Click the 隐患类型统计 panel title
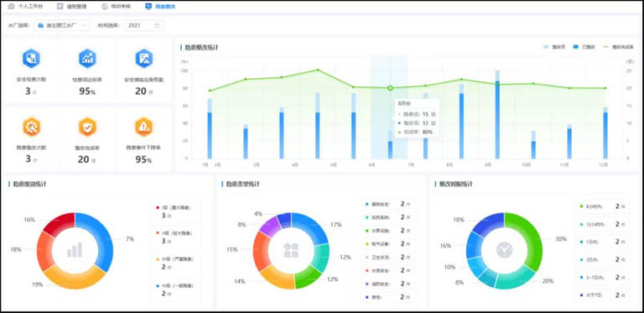 242,184
